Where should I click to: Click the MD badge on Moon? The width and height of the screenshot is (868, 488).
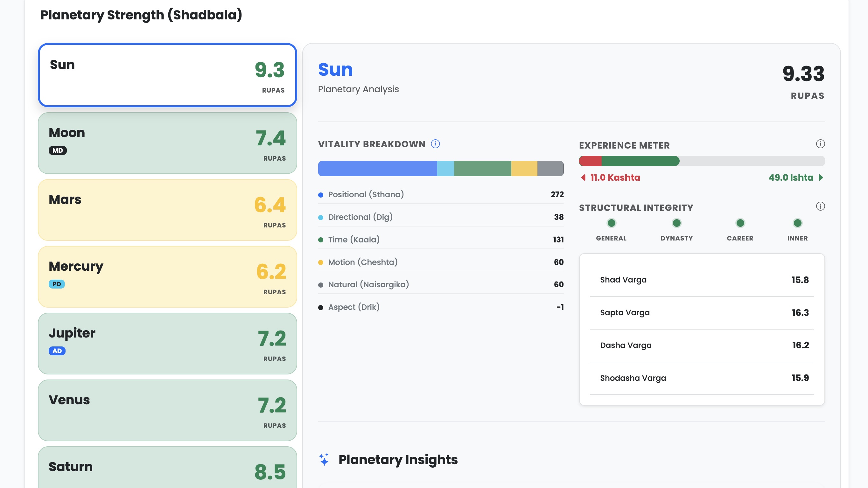click(58, 150)
